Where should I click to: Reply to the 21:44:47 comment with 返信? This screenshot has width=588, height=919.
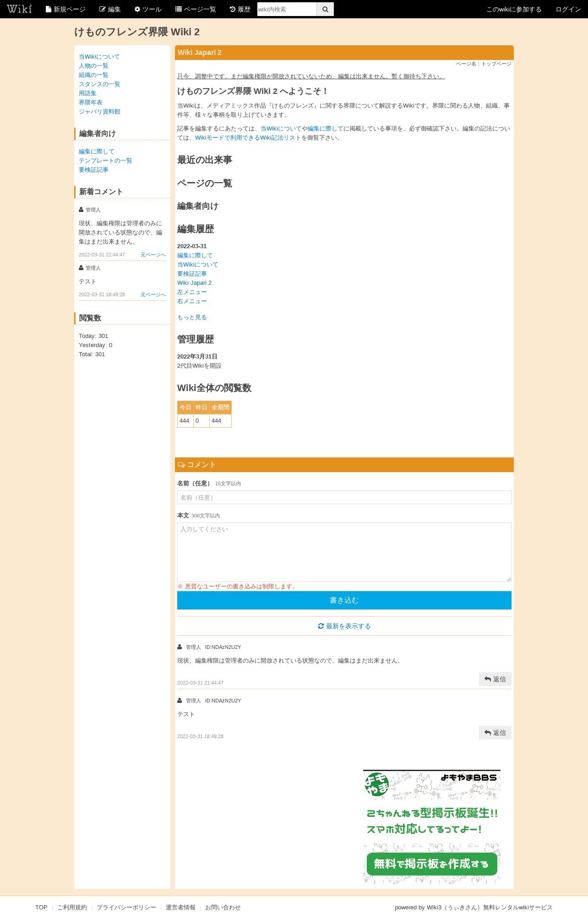coord(495,679)
